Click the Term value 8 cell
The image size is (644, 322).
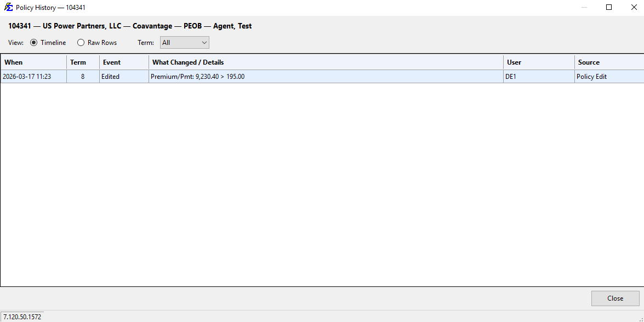tap(83, 77)
